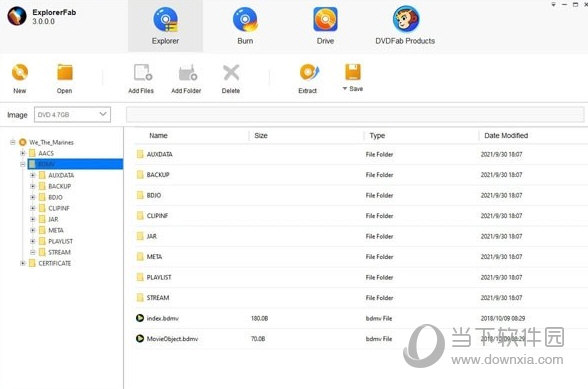588x389 pixels.
Task: Click META folder icon in file list
Action: point(140,257)
